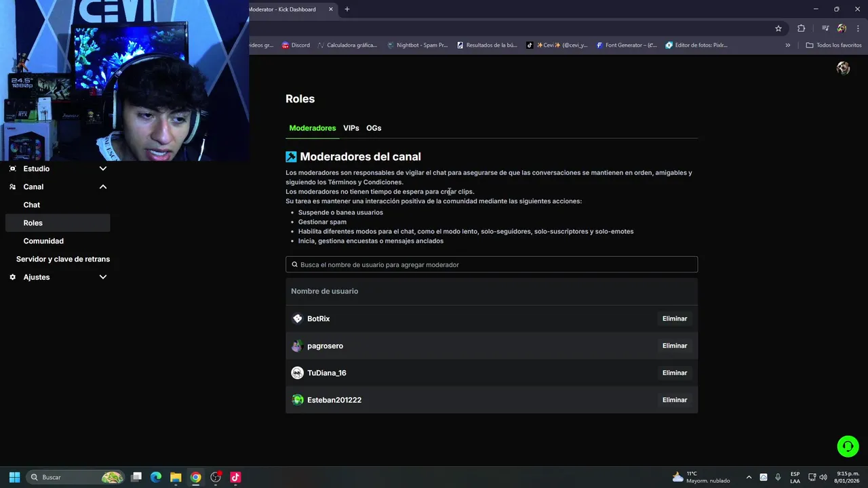Expand the Estudio sidebar section

pos(103,169)
